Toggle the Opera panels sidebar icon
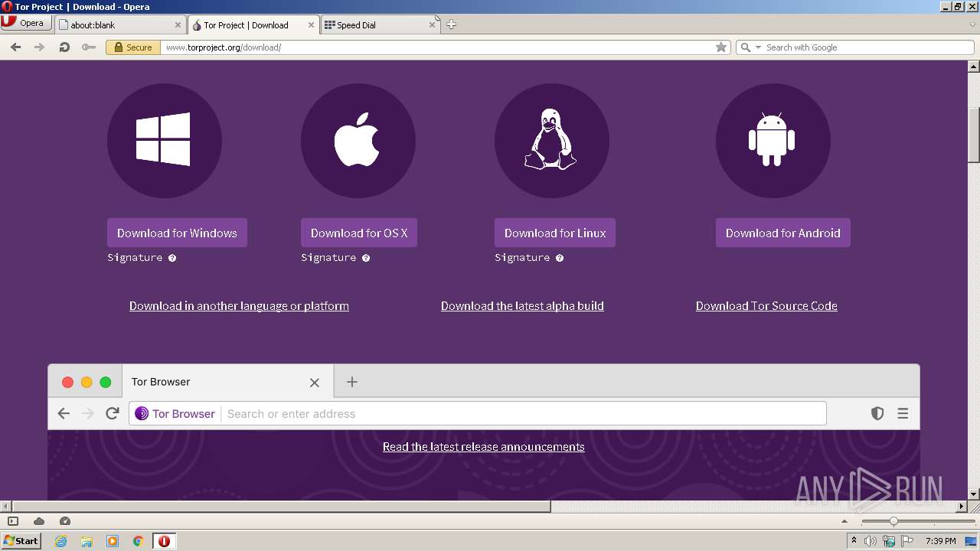The image size is (980, 551). click(13, 521)
